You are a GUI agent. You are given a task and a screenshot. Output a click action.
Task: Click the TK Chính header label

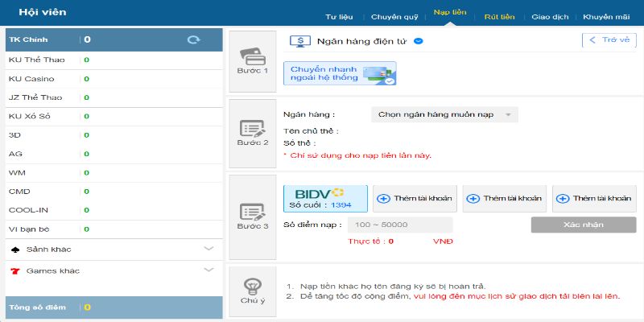28,39
